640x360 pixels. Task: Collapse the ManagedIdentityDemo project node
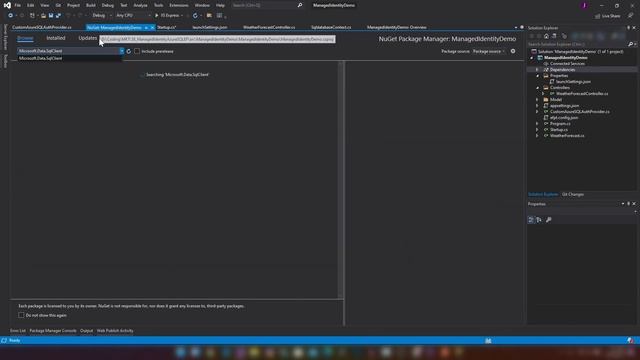click(x=532, y=58)
